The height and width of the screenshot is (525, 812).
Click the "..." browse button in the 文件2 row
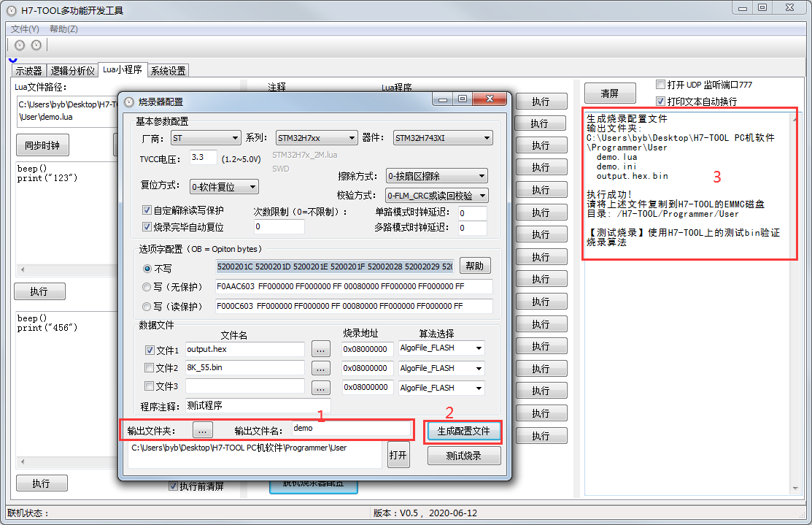pos(321,368)
